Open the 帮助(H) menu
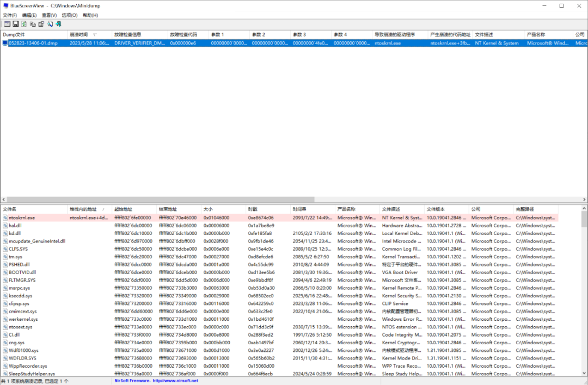This screenshot has height=385, width=588. pyautogui.click(x=90, y=15)
